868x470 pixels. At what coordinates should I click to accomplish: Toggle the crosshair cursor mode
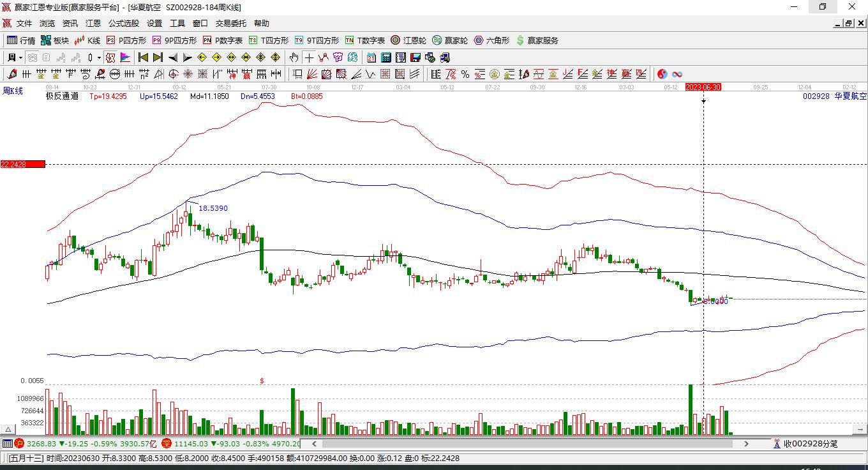(309, 57)
